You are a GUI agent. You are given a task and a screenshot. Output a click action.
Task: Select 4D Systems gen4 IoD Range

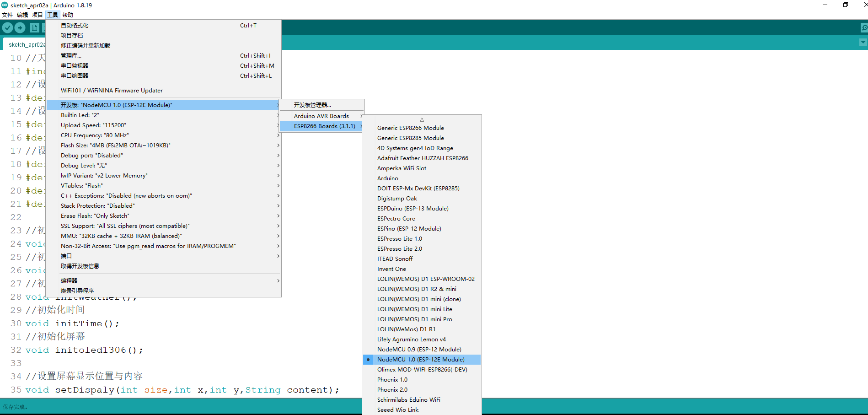[x=421, y=148]
